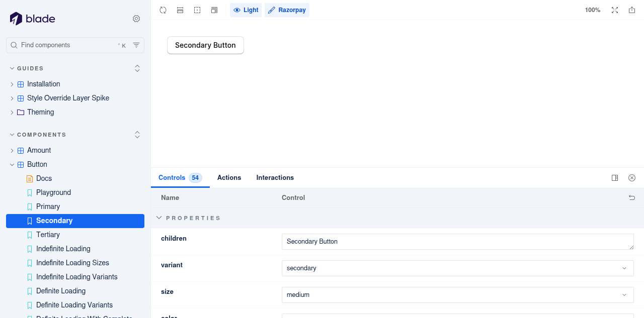Screen dimensions: 644x318
Task: Collapse the PROPERTIES group
Action: coord(188,218)
